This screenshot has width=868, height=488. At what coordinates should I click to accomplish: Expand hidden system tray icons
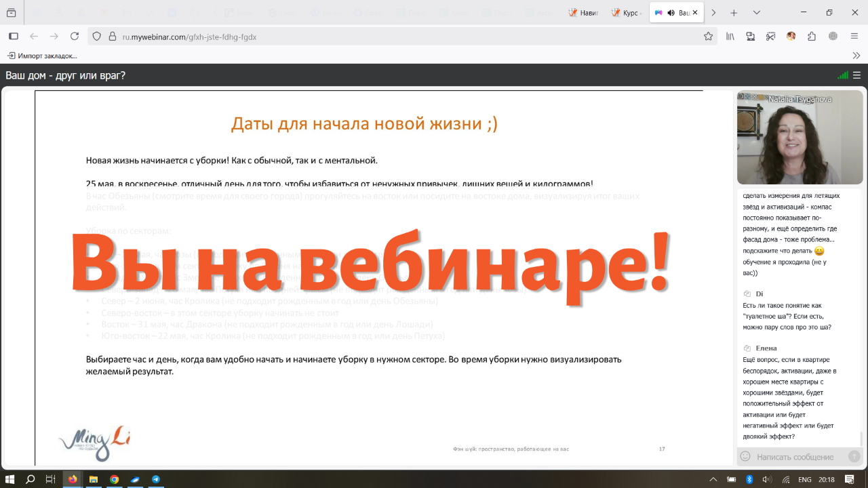(713, 480)
